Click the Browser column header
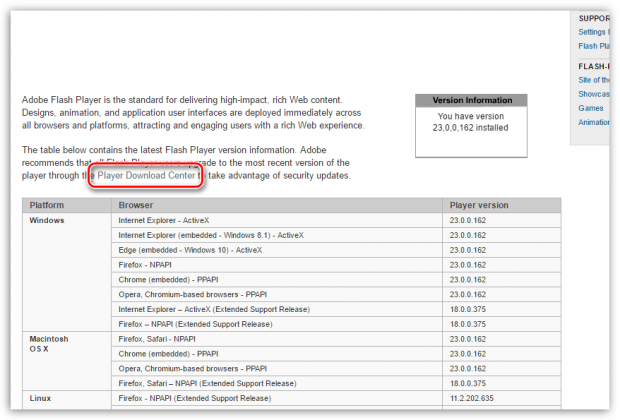The height and width of the screenshot is (420, 620). coord(277,205)
